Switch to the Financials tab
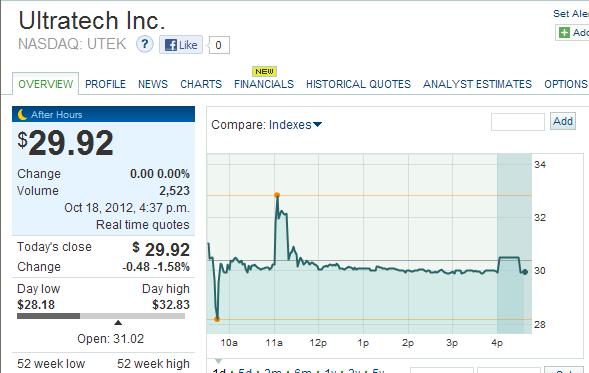 coord(264,84)
